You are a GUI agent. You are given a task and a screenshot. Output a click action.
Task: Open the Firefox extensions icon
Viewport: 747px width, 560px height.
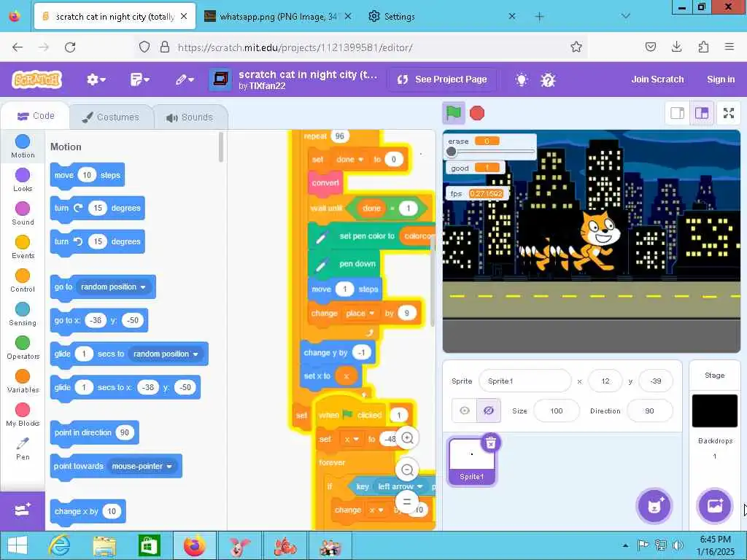(703, 47)
